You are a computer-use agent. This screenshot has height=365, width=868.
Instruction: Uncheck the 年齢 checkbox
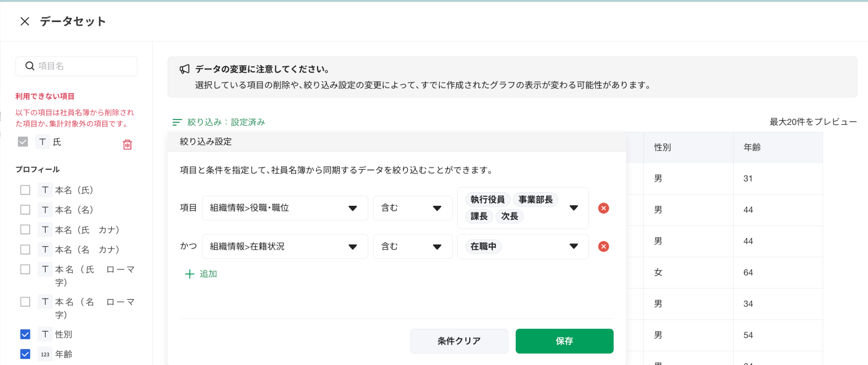tap(25, 354)
